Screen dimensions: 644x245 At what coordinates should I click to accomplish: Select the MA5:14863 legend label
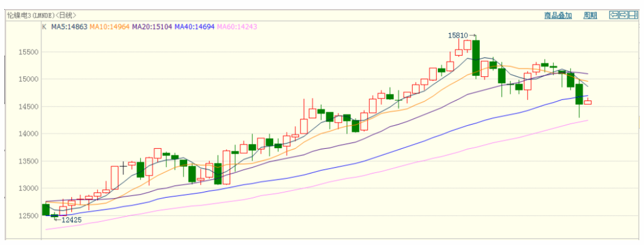(x=69, y=26)
